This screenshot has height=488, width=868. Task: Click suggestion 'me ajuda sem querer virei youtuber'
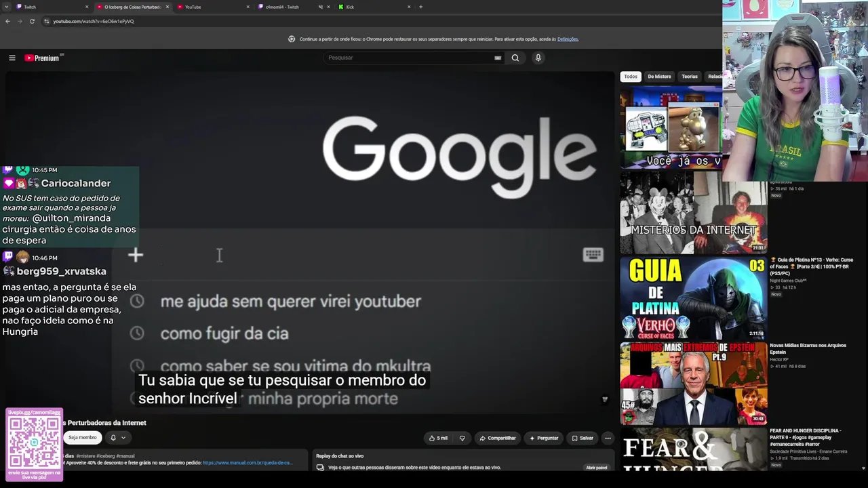click(x=291, y=302)
